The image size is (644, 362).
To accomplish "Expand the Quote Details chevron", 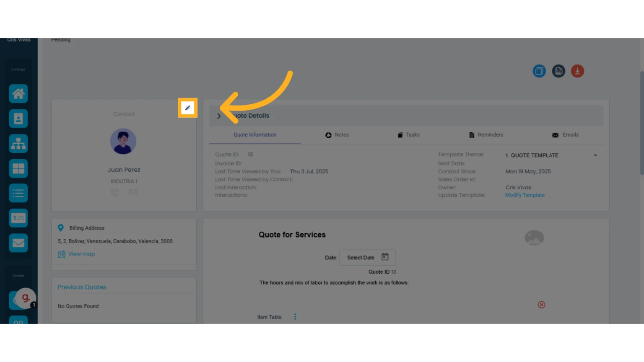I will pyautogui.click(x=218, y=116).
